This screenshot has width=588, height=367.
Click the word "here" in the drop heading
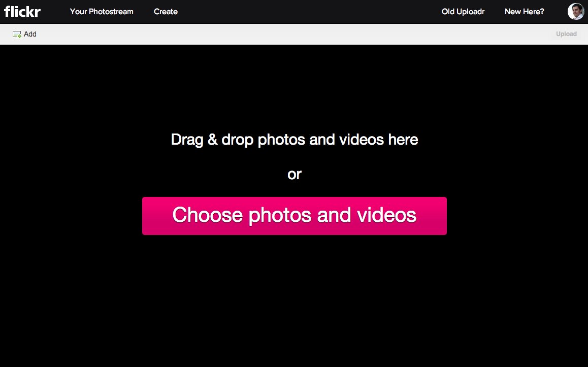point(403,140)
